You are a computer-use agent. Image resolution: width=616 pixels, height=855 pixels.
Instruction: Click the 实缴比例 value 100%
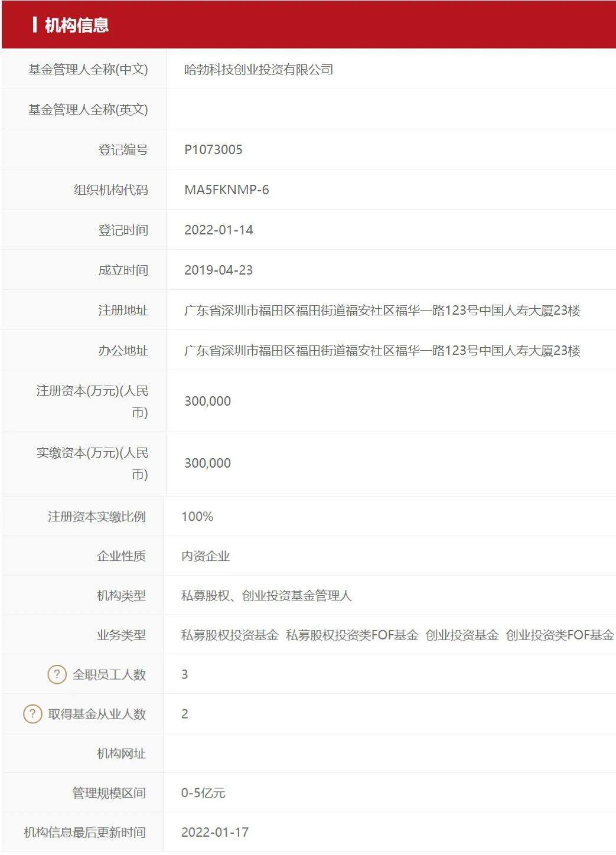197,516
